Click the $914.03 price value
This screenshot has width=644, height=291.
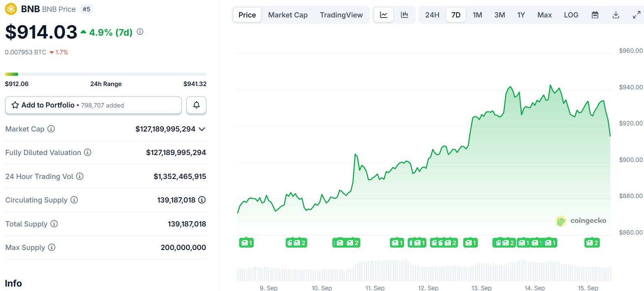click(41, 32)
